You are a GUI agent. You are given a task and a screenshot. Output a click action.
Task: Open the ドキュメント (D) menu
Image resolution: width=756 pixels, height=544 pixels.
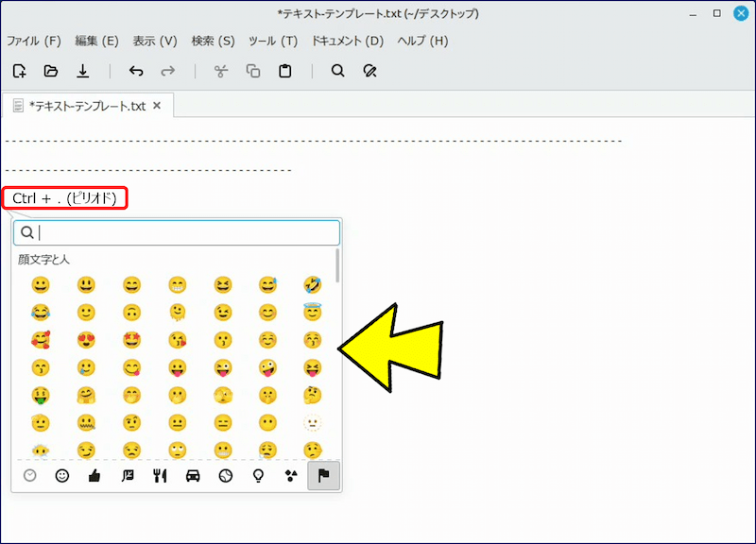pos(347,41)
